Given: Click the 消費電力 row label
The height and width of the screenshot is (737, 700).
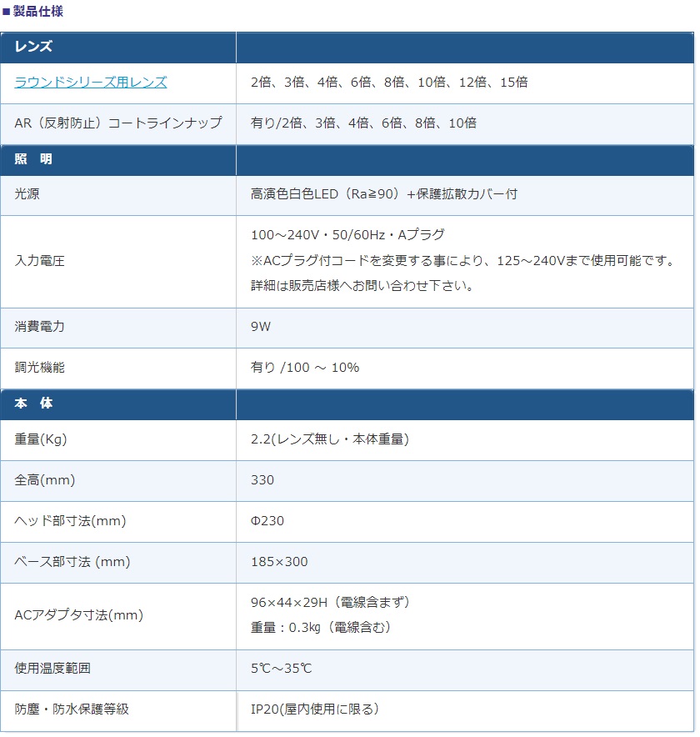Looking at the screenshot, I should (x=39, y=327).
